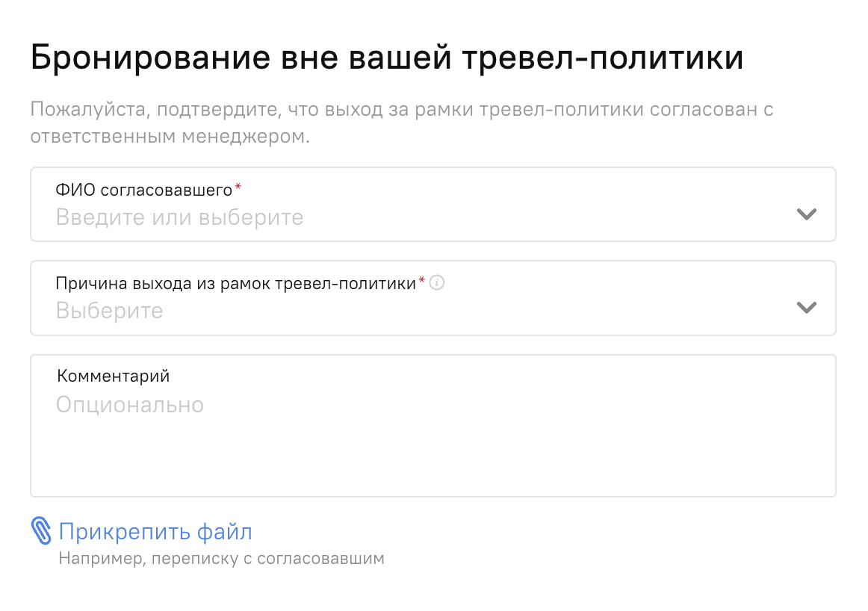Click into the Комментарий text area
The width and height of the screenshot is (868, 611).
(433, 426)
